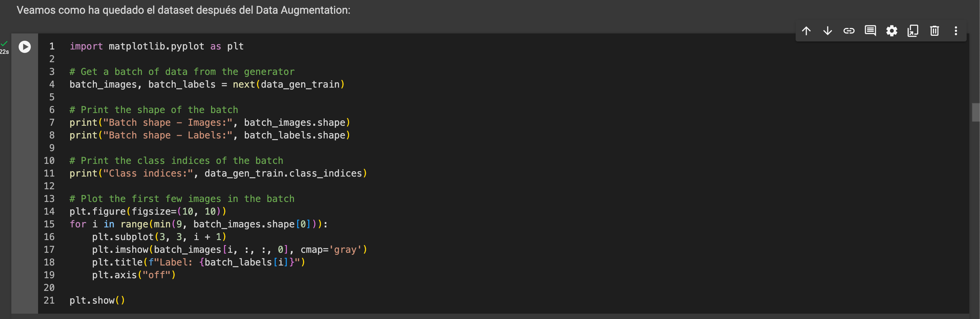
Task: Place cursor on import matplotlib.pyplot line
Action: [156, 46]
